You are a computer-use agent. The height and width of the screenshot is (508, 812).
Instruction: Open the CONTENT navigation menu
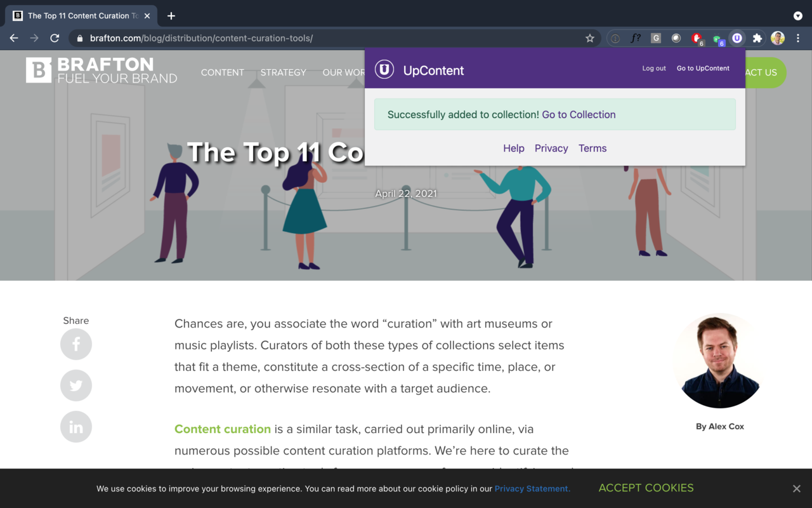coord(222,72)
